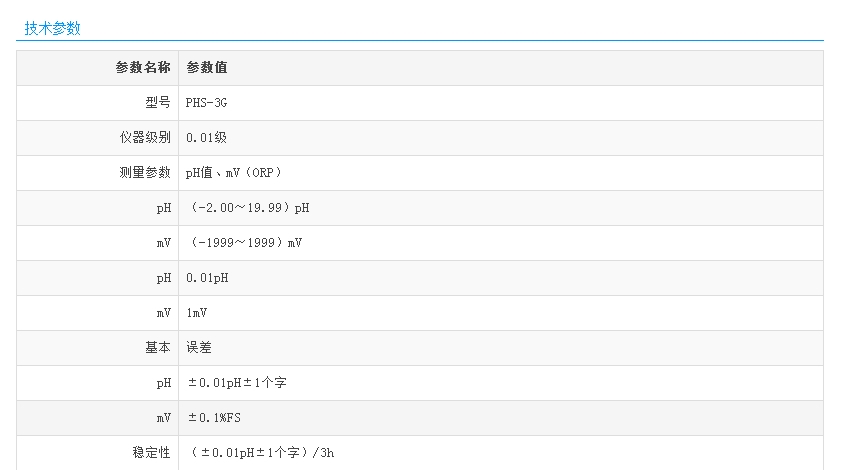The width and height of the screenshot is (841, 470).
Task: Click the 技术参数 section heading
Action: pos(52,28)
